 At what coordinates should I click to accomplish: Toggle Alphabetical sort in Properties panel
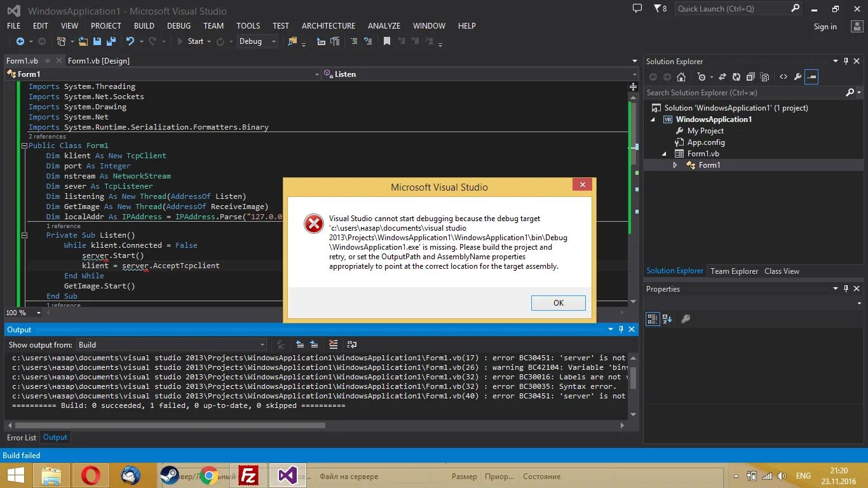667,319
